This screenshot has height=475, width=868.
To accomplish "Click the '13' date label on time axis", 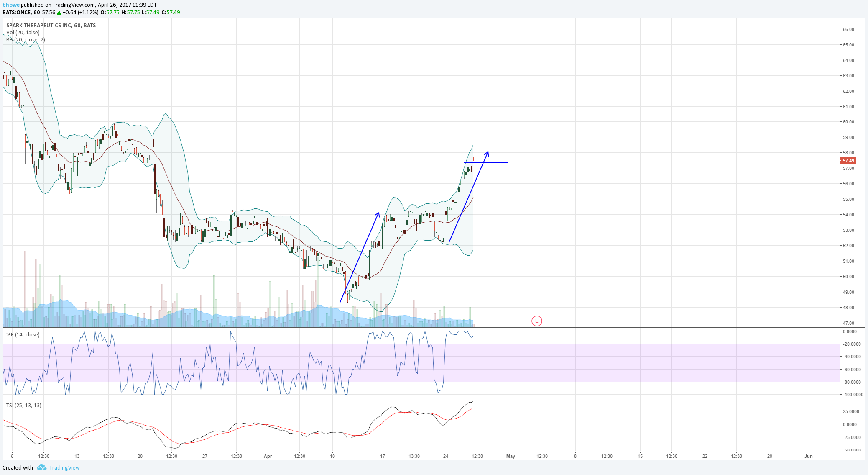I will [77, 456].
